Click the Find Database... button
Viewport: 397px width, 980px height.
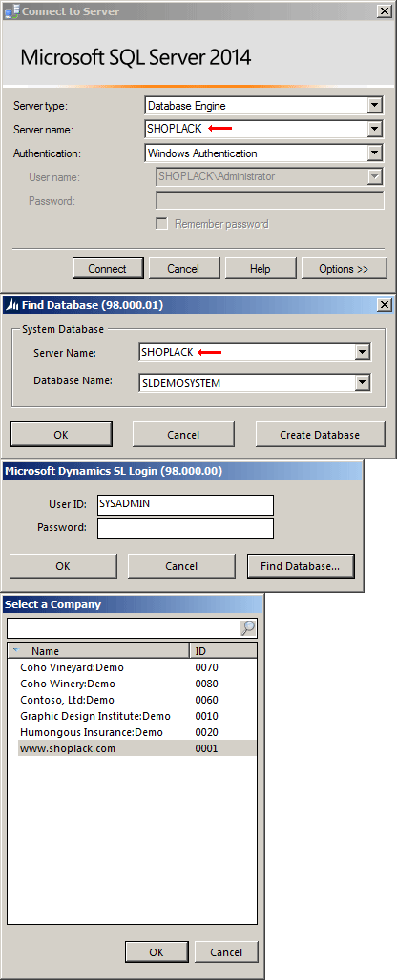click(x=301, y=566)
